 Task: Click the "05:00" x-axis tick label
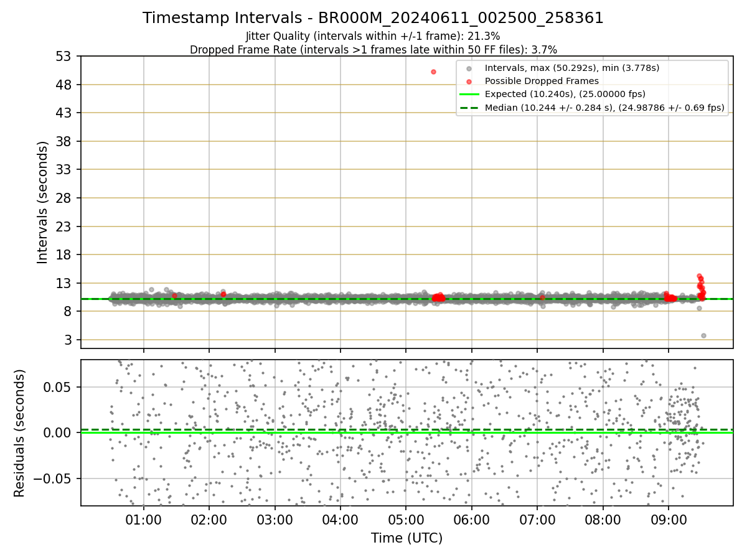[x=406, y=520]
